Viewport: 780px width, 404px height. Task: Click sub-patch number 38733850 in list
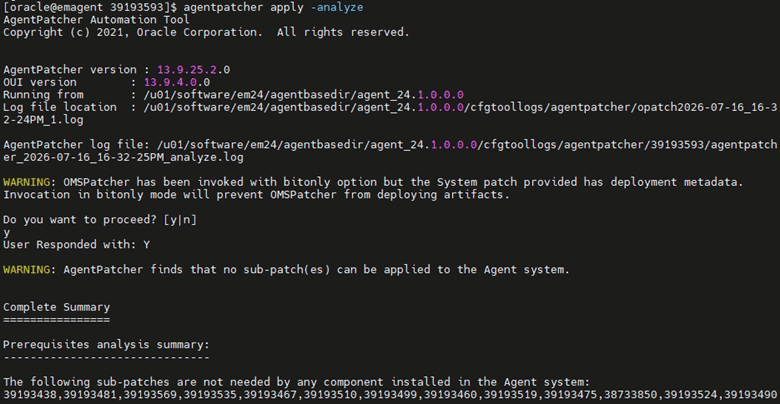pos(631,395)
